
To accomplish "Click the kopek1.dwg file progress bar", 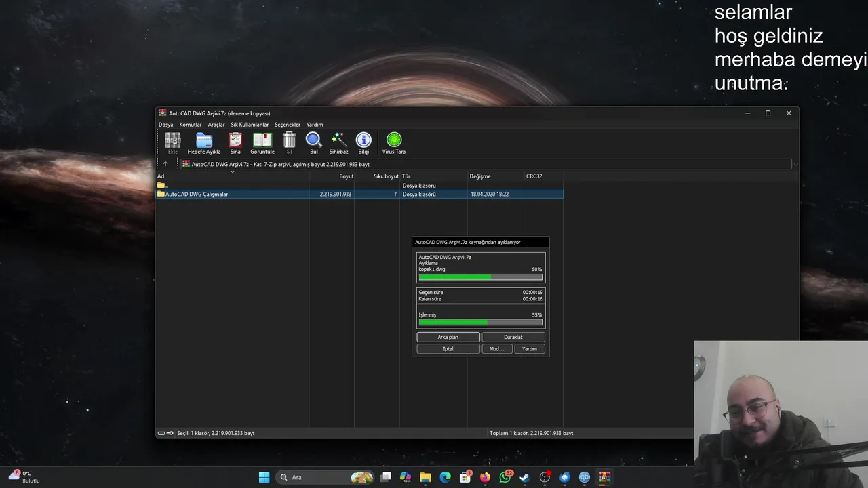I will (481, 277).
